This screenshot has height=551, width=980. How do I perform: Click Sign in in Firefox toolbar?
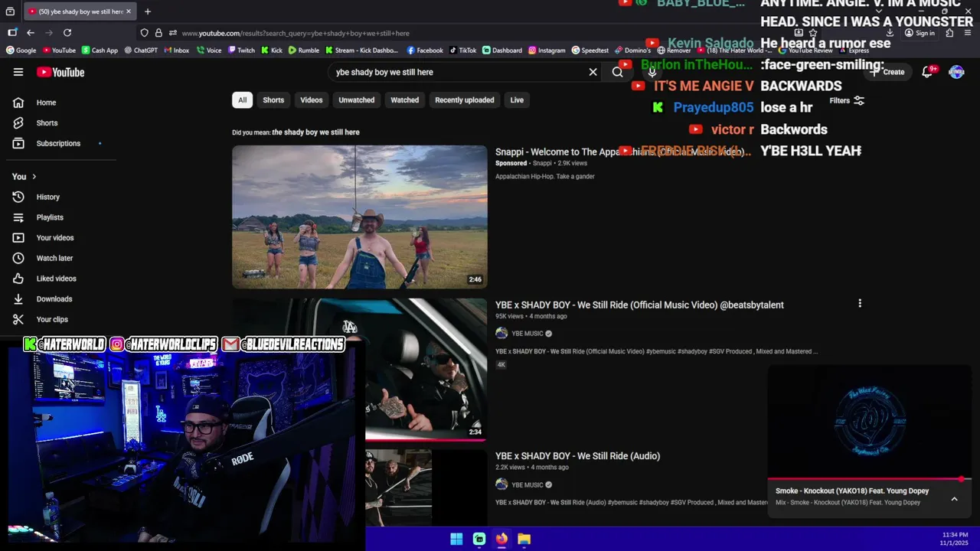point(920,33)
